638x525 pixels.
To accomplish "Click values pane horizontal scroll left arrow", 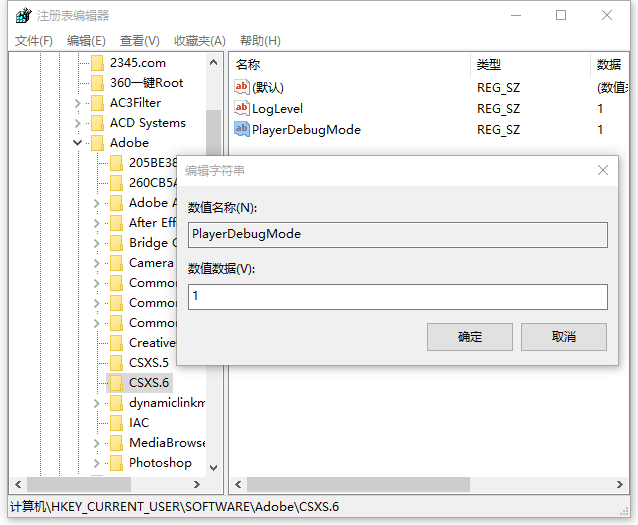I will 238,484.
